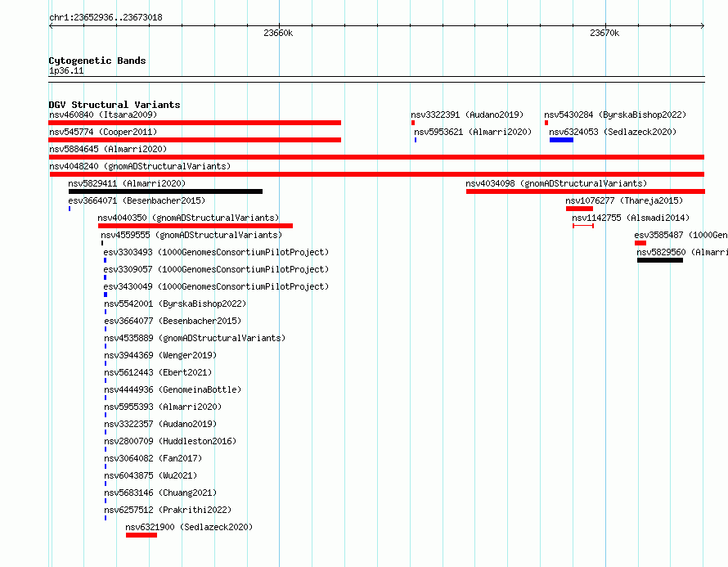Image resolution: width=728 pixels, height=567 pixels.
Task: Click the 23660k ruler position label
Action: 278,33
